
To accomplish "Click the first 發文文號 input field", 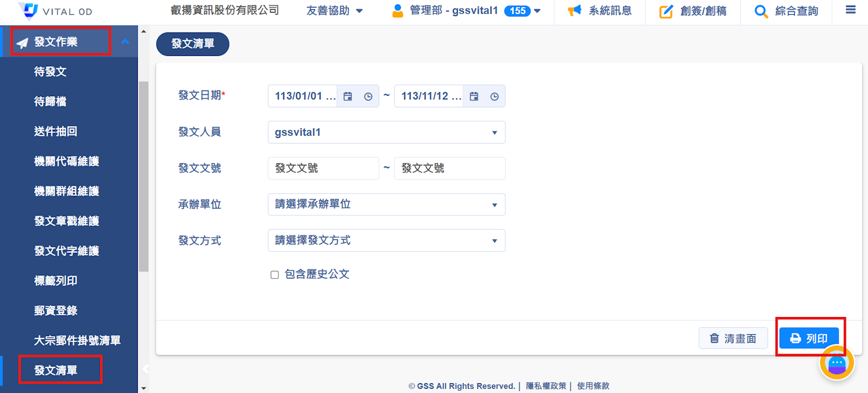I will [323, 168].
